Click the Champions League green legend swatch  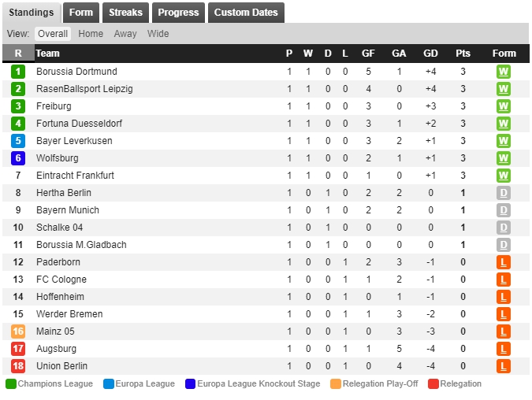[x=11, y=383]
